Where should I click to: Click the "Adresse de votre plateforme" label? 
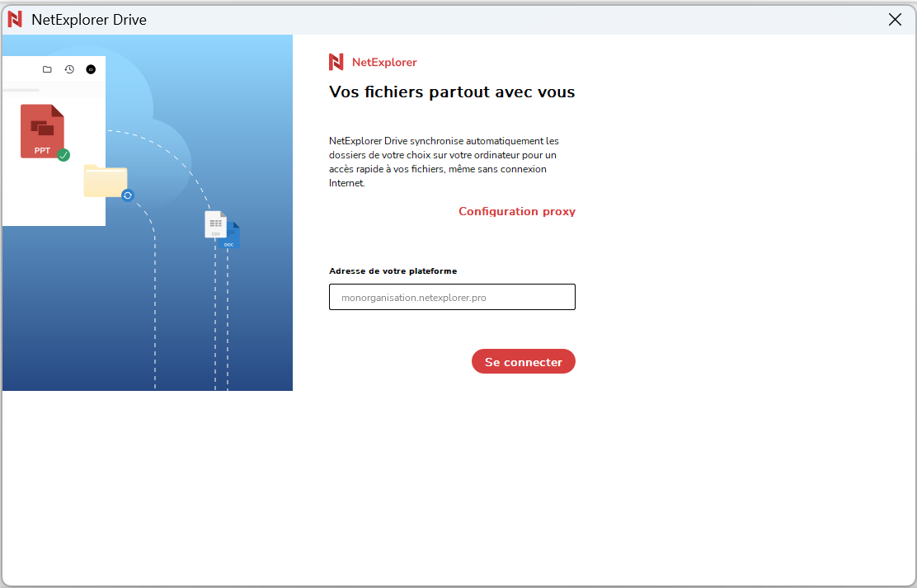click(x=393, y=270)
